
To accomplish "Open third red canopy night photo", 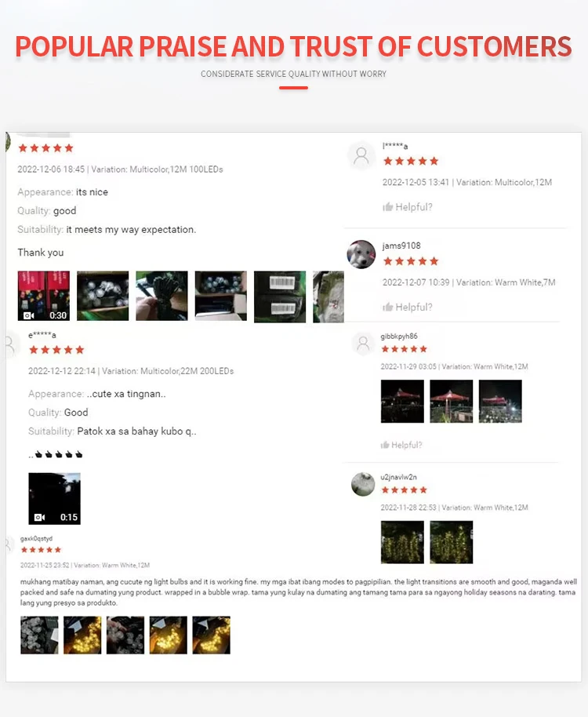I will (x=500, y=401).
